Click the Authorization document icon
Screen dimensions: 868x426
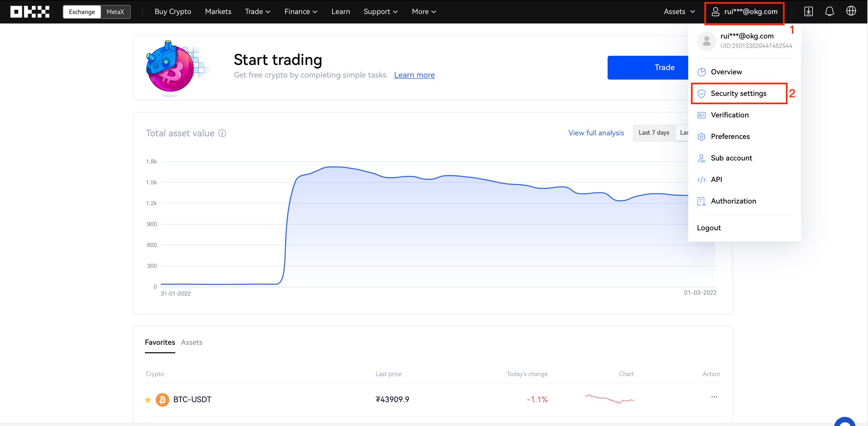(x=702, y=201)
